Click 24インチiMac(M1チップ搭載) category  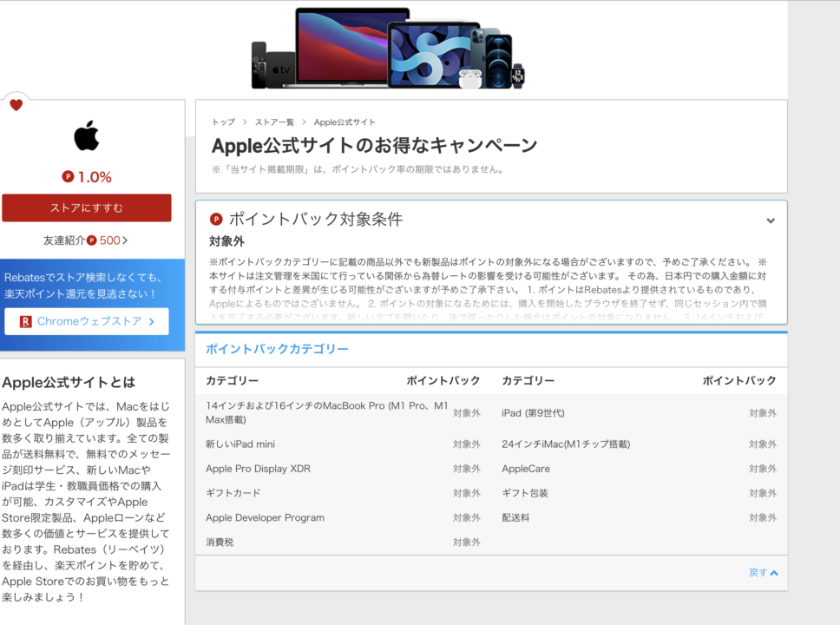point(566,444)
